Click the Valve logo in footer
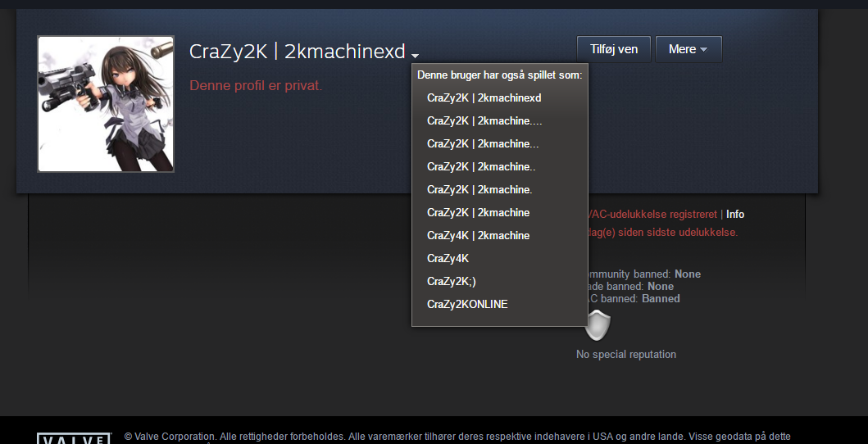 point(75,438)
